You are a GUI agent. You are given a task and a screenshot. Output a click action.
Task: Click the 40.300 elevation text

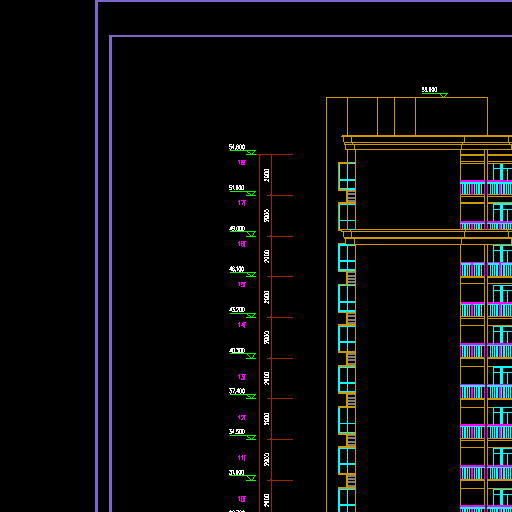[237, 351]
